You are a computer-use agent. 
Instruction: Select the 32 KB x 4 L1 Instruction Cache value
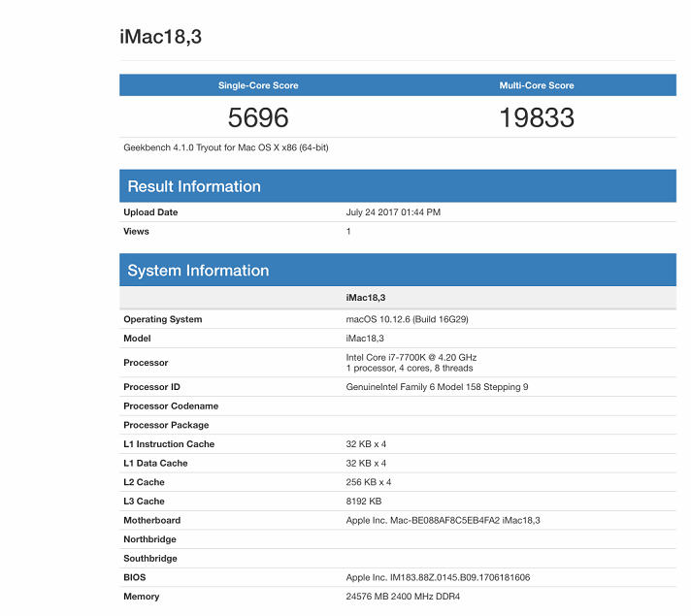point(366,444)
